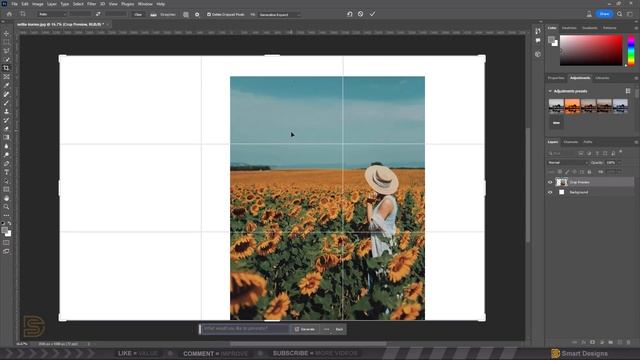Select the Hand tool
The height and width of the screenshot is (360, 640).
coord(6,198)
